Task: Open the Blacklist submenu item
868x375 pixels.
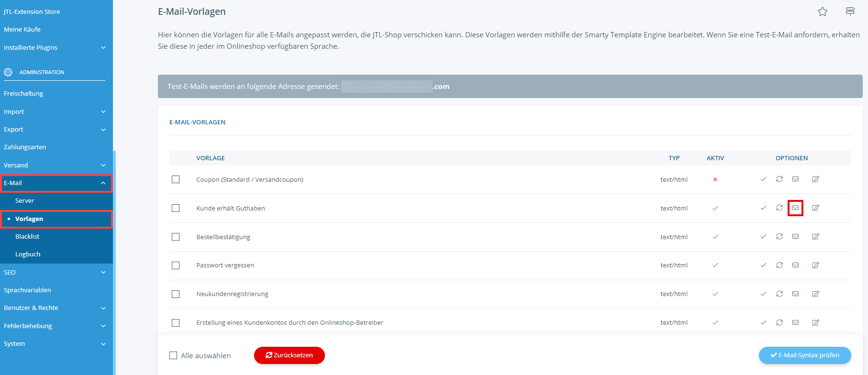Action: click(27, 236)
